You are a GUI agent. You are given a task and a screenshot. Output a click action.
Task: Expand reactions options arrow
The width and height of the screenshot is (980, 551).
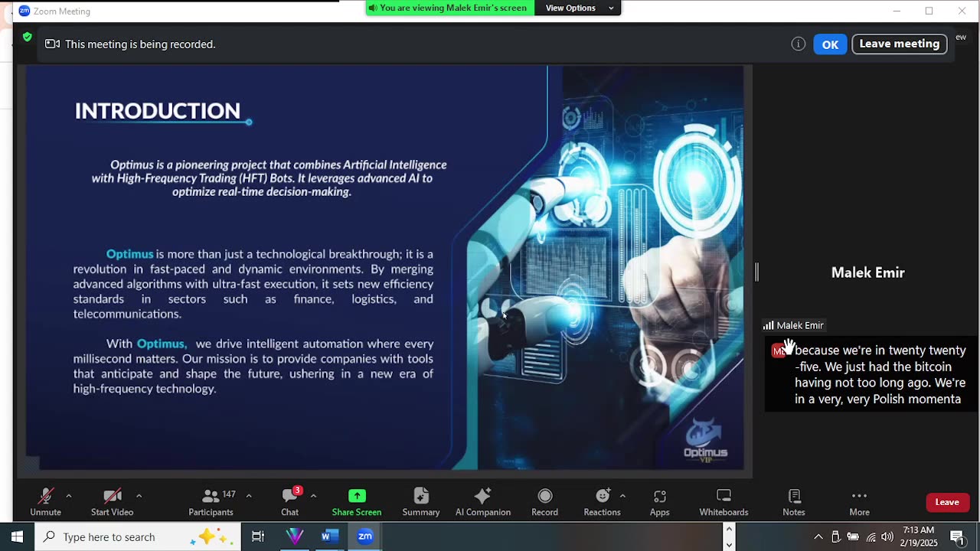[622, 496]
